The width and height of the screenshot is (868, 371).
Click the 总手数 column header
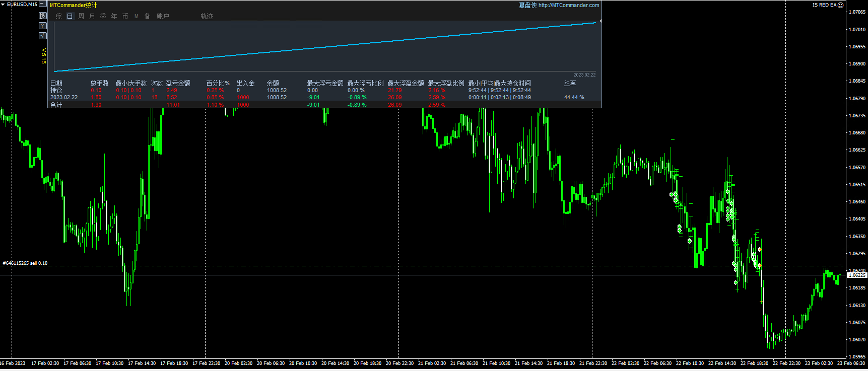coord(100,83)
